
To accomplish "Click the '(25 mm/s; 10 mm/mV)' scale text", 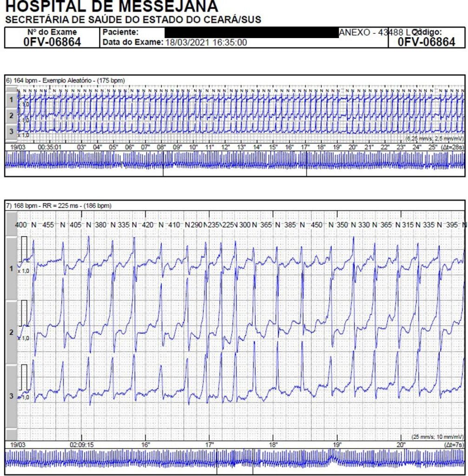I will coord(438,437).
